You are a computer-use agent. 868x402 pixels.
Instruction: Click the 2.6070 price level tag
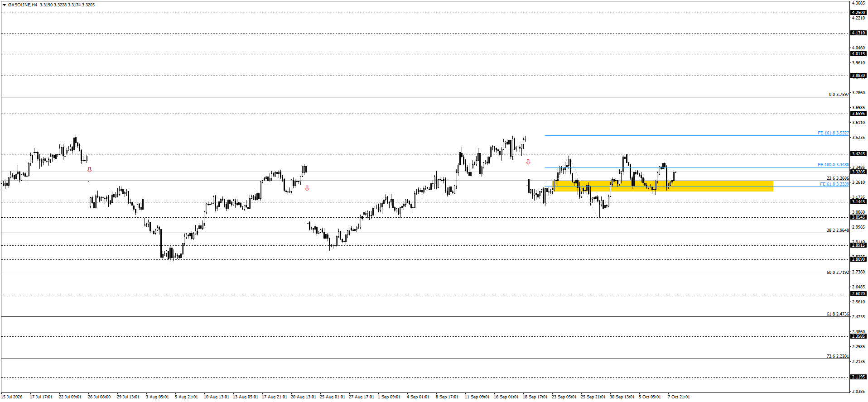(x=858, y=294)
